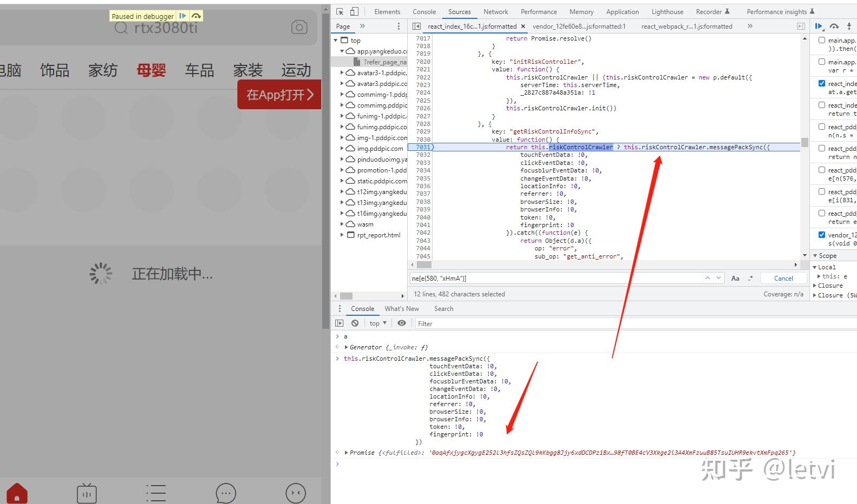857x504 pixels.
Task: Step over next function call in the debugger toolbar
Action: point(834,26)
